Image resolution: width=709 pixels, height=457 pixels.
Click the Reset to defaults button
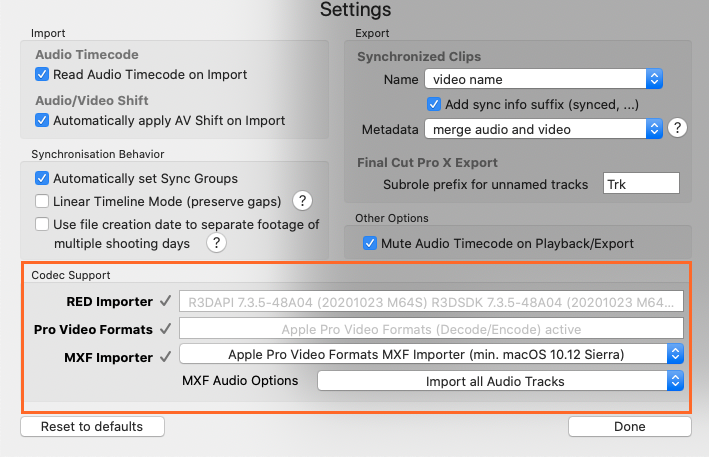click(x=92, y=427)
